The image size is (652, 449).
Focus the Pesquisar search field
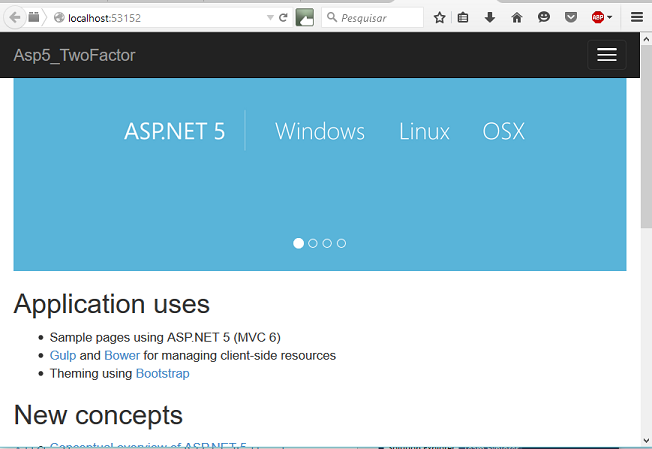(x=372, y=18)
